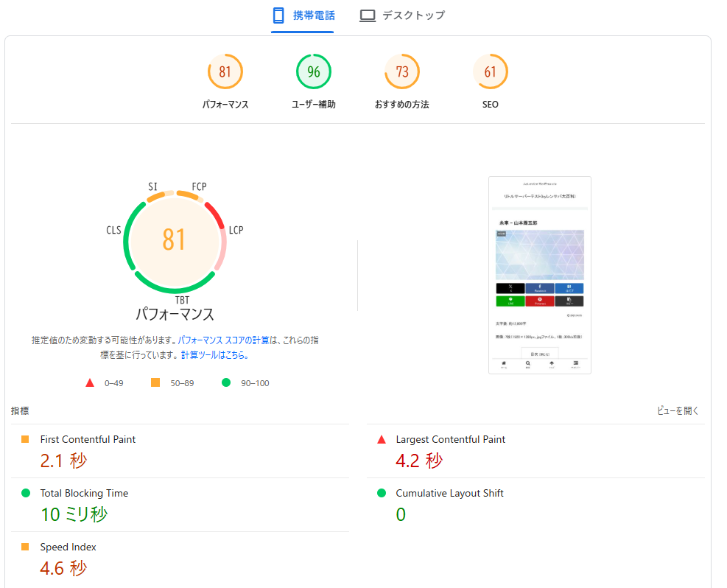Click the 10 ミリ秒 TBT value

pos(74,515)
